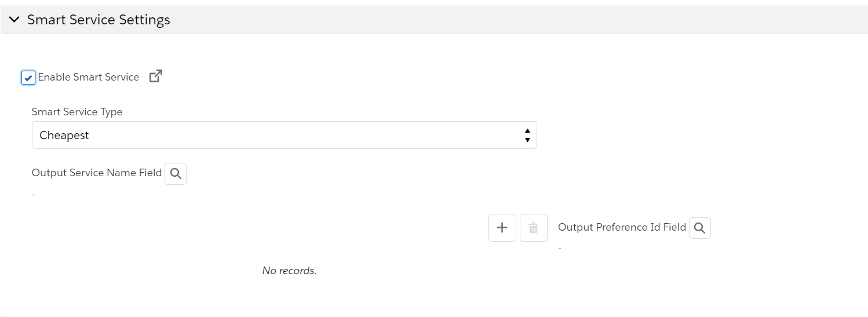Image resolution: width=868 pixels, height=317 pixels.
Task: Click the Output Service Name Field label
Action: (97, 173)
